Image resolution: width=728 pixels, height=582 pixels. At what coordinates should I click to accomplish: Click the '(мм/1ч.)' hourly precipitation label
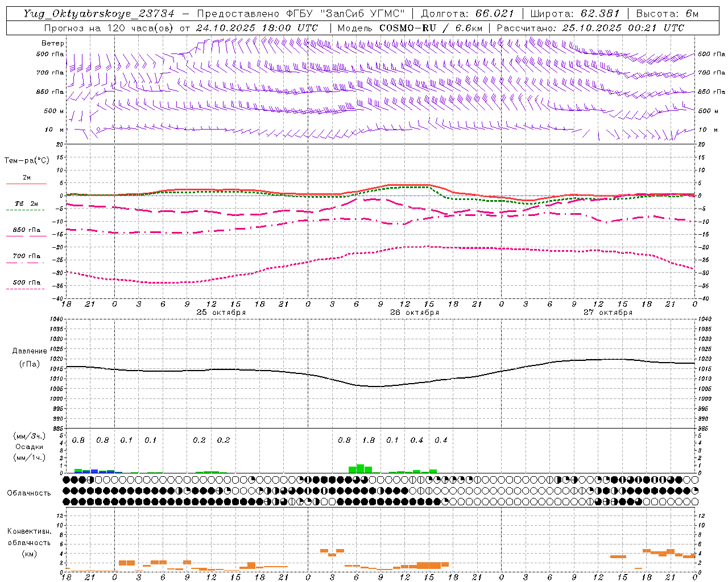tap(29, 458)
